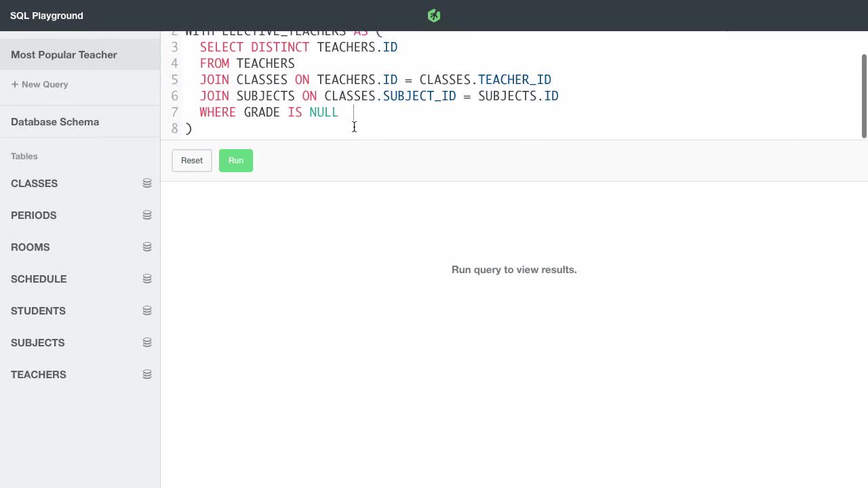Click the plus icon beside New Query

coord(14,84)
